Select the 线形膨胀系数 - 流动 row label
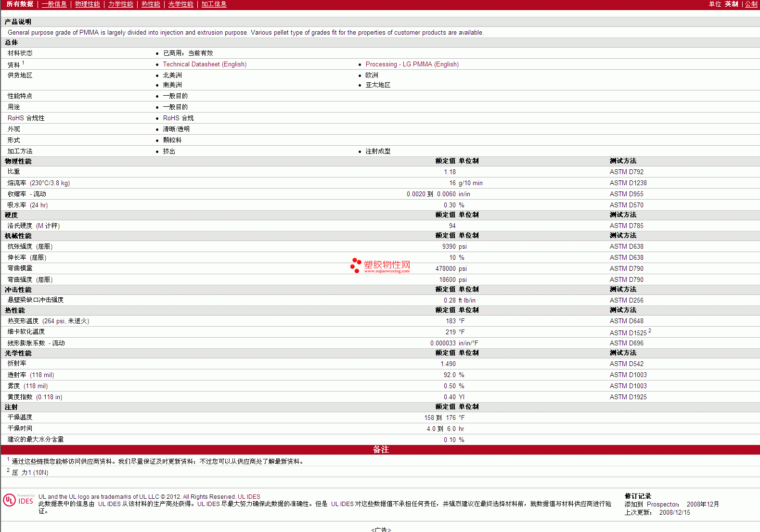Viewport: 760px width, 532px height. 36,343
